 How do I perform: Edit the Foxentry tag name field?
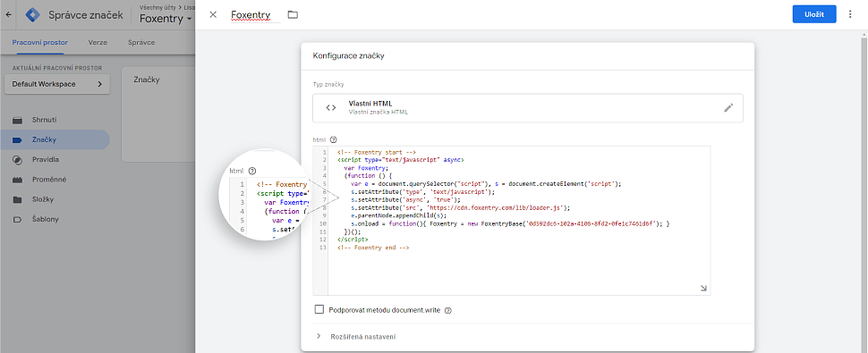pyautogui.click(x=255, y=15)
